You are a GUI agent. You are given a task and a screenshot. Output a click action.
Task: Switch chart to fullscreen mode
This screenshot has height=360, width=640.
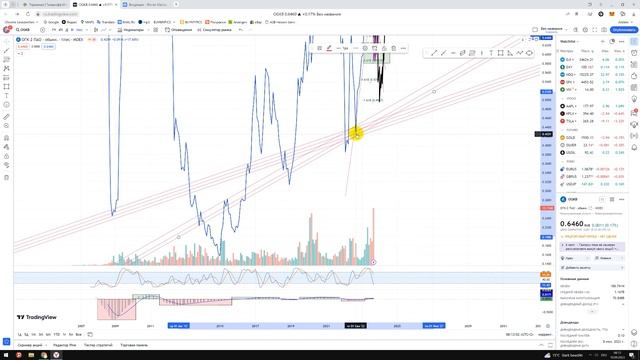tap(594, 30)
